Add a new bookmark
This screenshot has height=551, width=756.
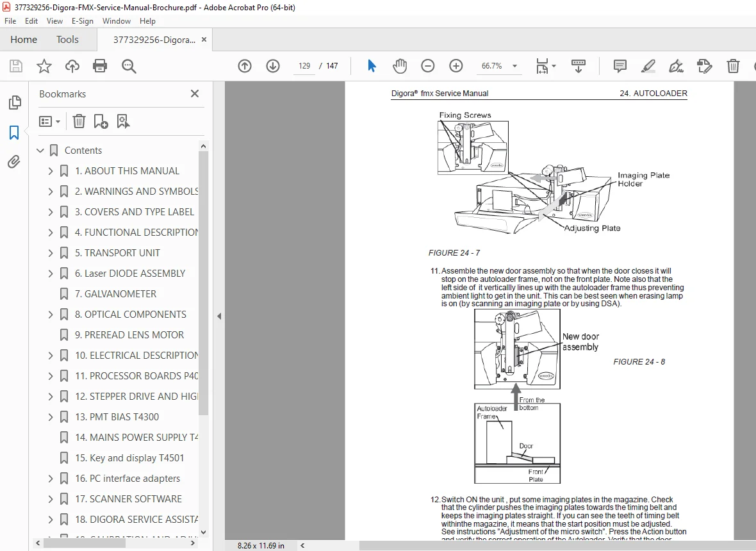(x=101, y=122)
